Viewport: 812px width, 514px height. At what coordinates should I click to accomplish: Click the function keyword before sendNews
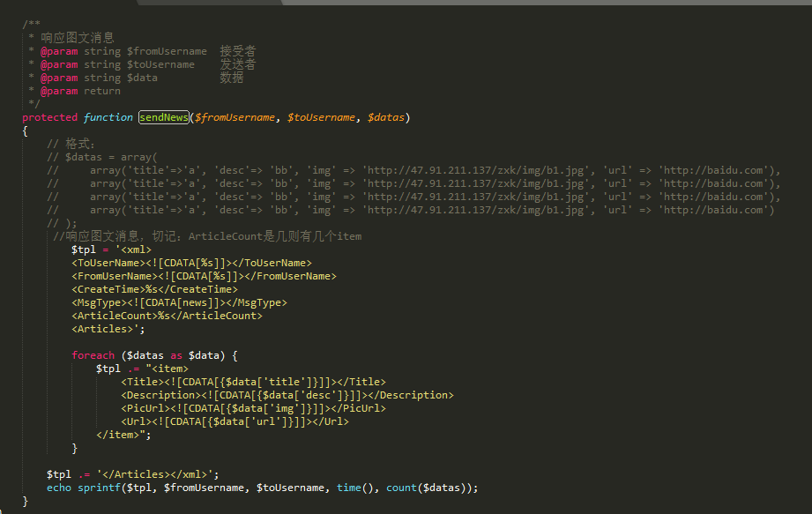click(108, 117)
